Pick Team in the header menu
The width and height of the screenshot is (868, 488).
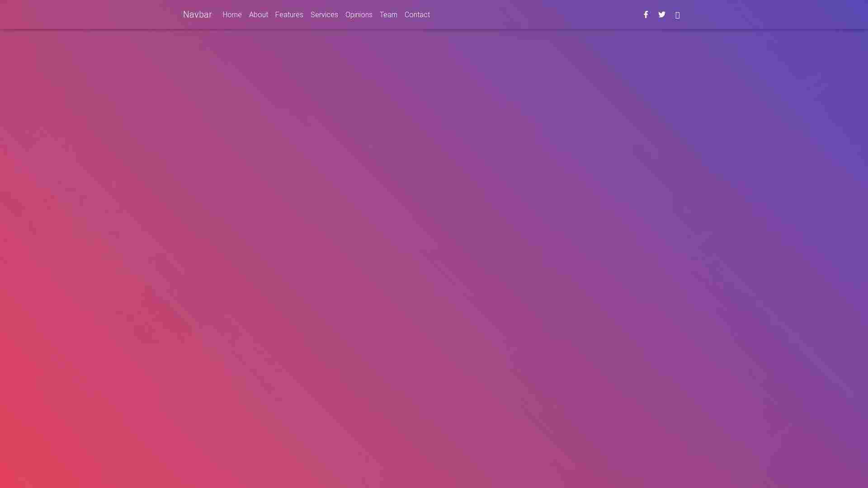[x=388, y=15]
